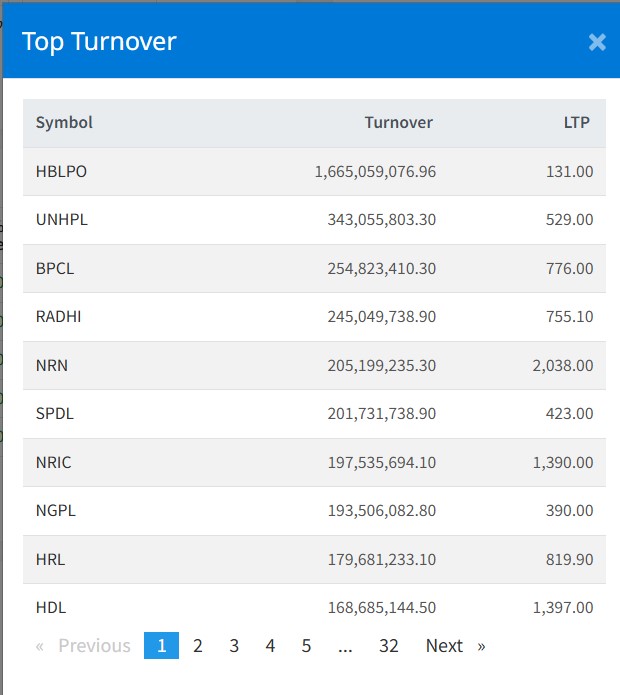The image size is (620, 695).
Task: Select the HBLPO symbol row
Action: point(61,172)
